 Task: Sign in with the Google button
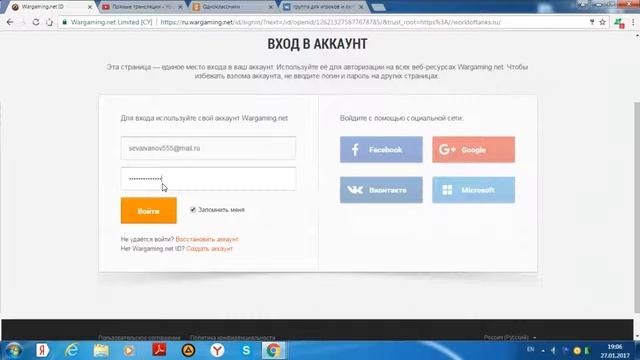point(473,149)
